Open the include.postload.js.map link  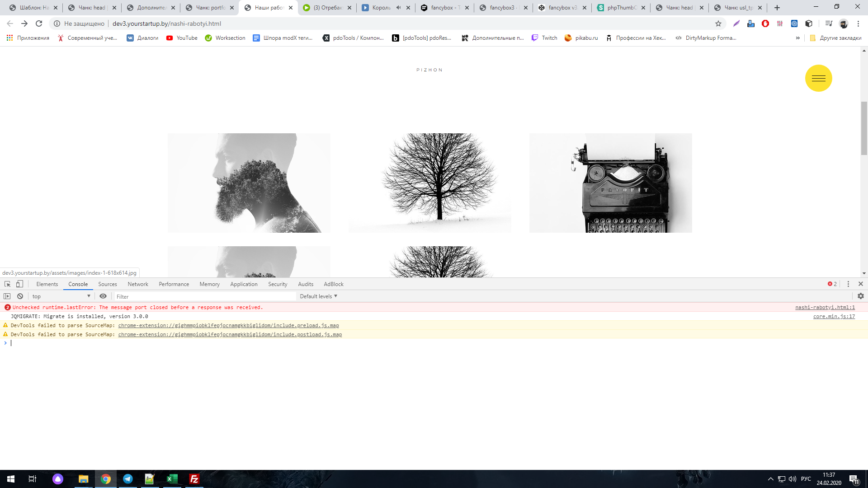pyautogui.click(x=230, y=334)
